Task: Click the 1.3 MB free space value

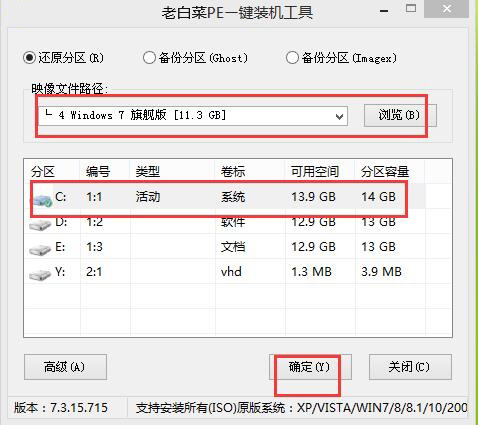Action: click(311, 272)
